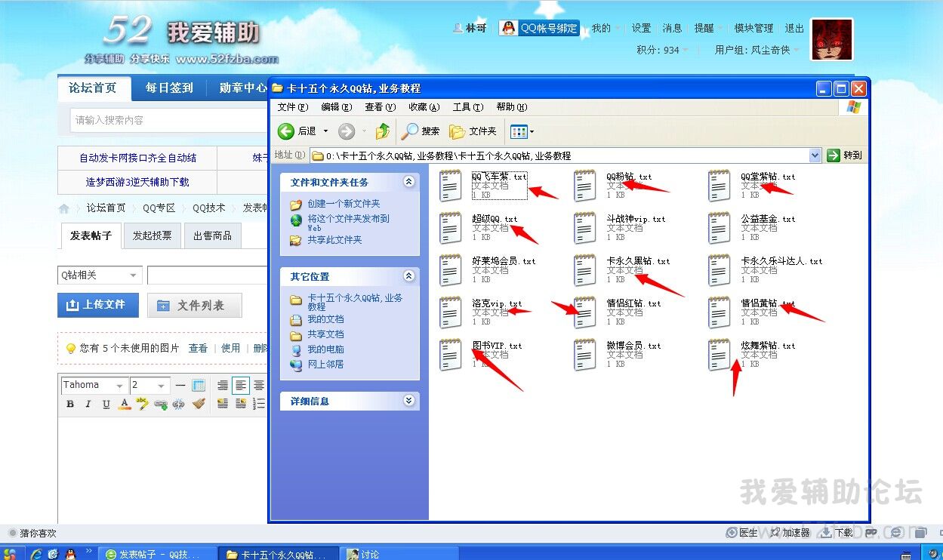The height and width of the screenshot is (560, 943).
Task: Select the 图书VIP.txt file icon
Action: [451, 355]
